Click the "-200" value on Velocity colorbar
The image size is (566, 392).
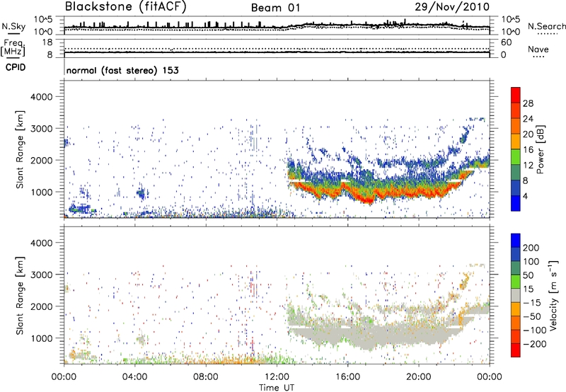pos(534,344)
